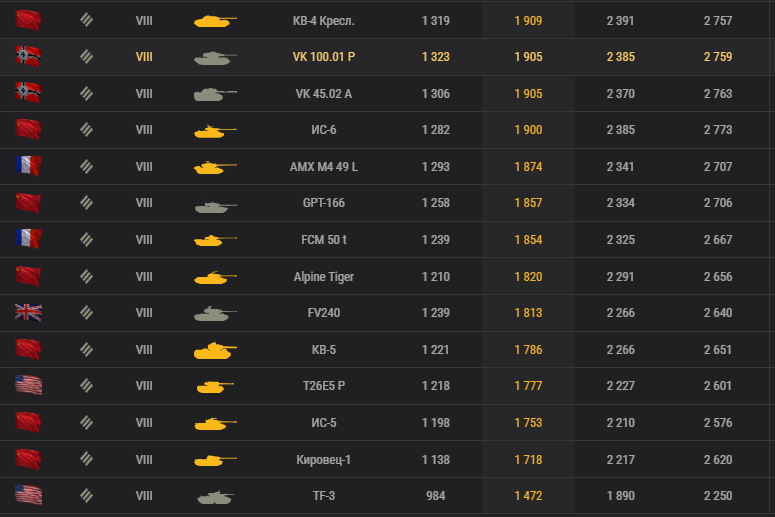Select the VK 45.02 A tank icon
The height and width of the screenshot is (517, 775).
215,93
